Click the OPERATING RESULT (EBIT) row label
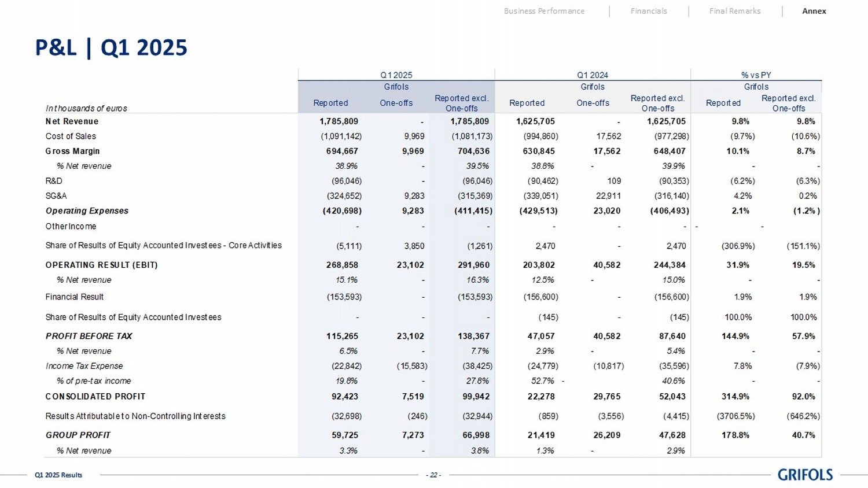Screen dimensions: 868x488 tap(101, 265)
